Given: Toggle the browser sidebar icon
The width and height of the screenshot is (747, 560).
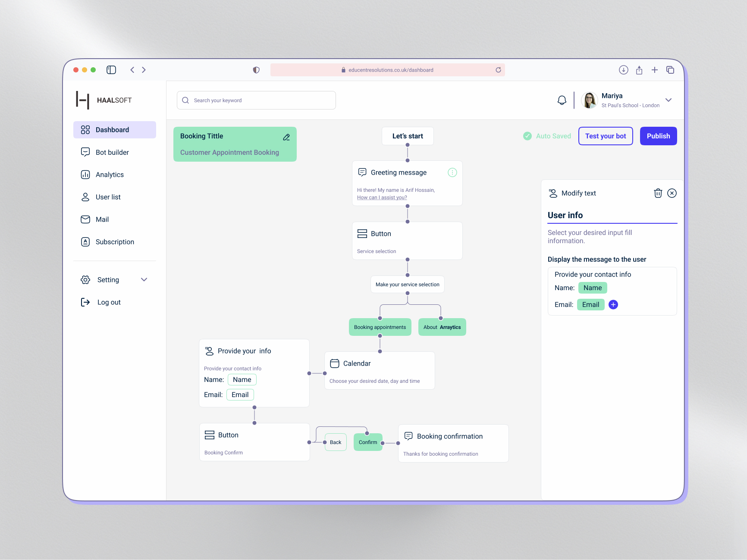Looking at the screenshot, I should 111,70.
